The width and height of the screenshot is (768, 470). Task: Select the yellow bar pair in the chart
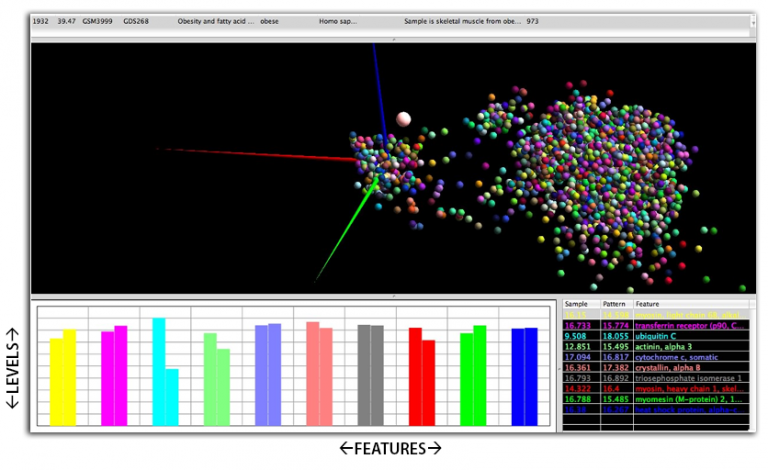[x=63, y=377]
